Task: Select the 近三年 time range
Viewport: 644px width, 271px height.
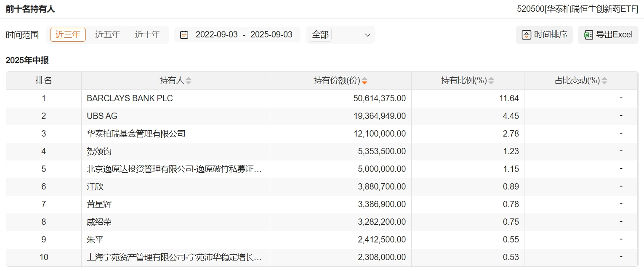Action: [68, 35]
